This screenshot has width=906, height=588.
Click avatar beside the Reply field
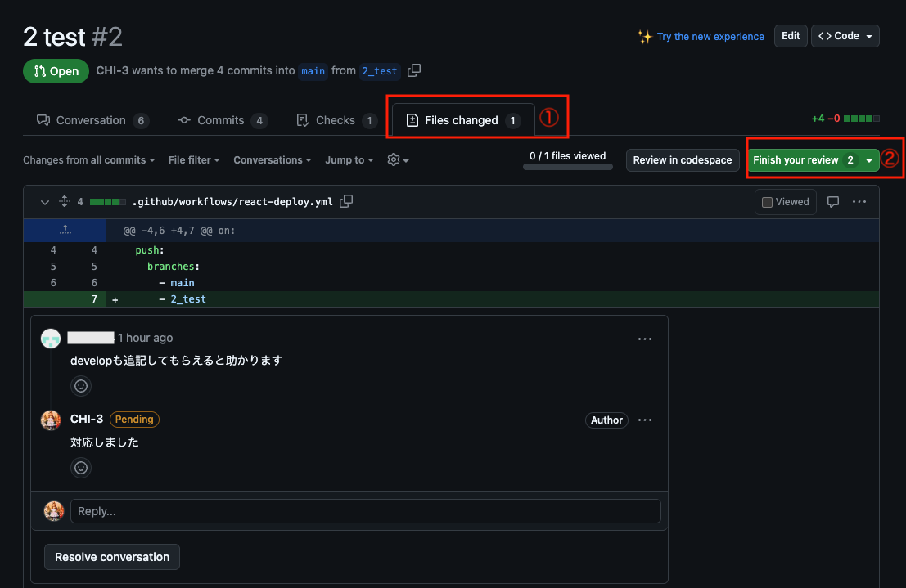[54, 511]
